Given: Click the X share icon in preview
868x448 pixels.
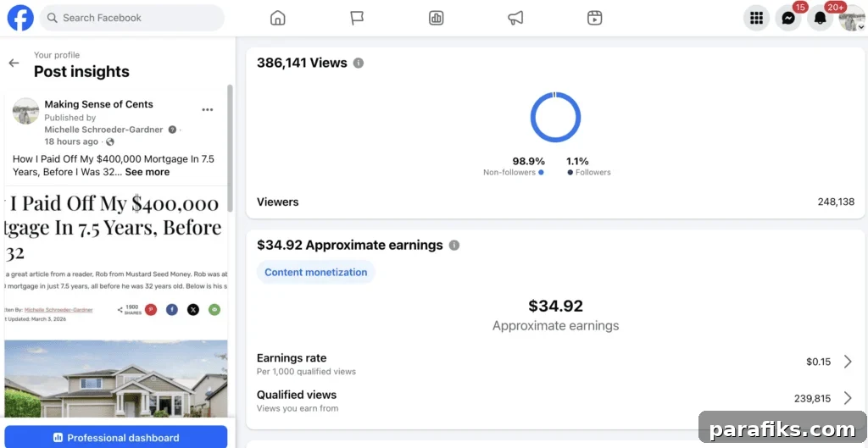Looking at the screenshot, I should [192, 310].
